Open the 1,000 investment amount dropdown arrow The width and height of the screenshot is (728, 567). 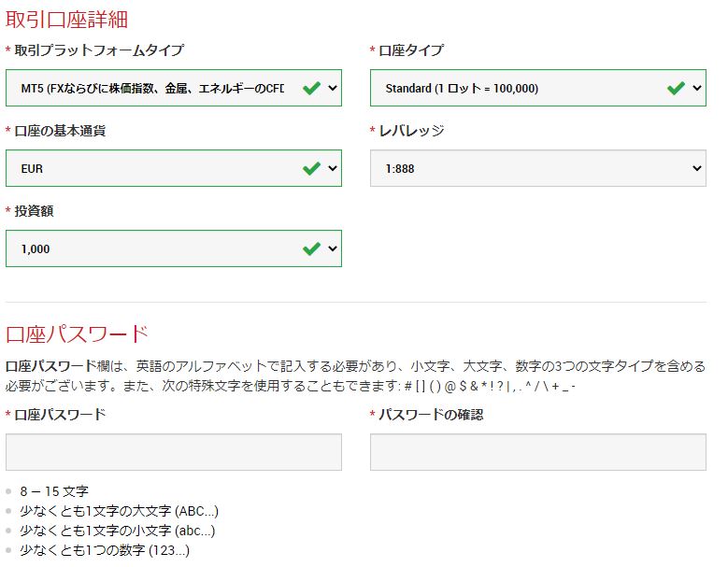point(333,248)
